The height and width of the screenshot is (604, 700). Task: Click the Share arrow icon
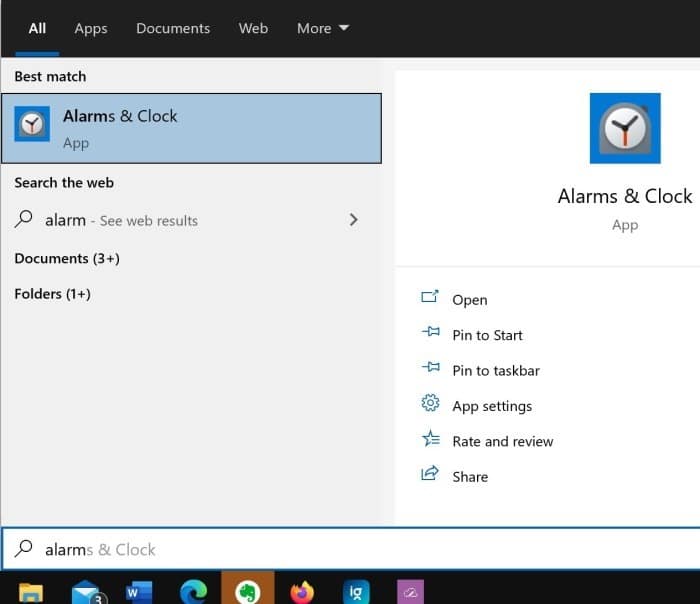(430, 473)
